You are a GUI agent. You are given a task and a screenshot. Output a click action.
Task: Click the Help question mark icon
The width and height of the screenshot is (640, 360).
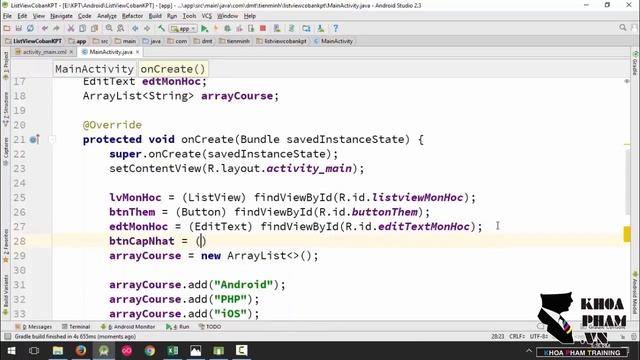pyautogui.click(x=336, y=28)
